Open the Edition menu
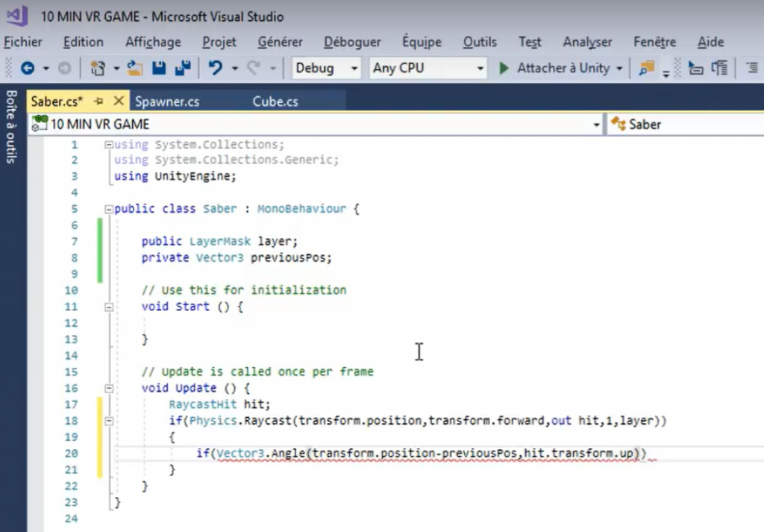Viewport: 764px width, 532px height. pyautogui.click(x=84, y=42)
